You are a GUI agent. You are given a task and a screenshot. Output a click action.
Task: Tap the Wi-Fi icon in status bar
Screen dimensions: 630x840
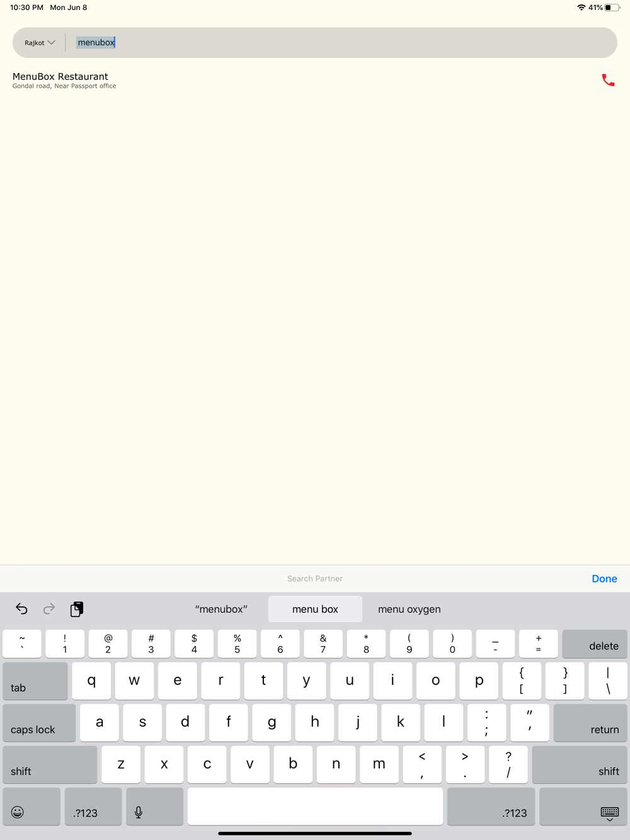click(581, 8)
